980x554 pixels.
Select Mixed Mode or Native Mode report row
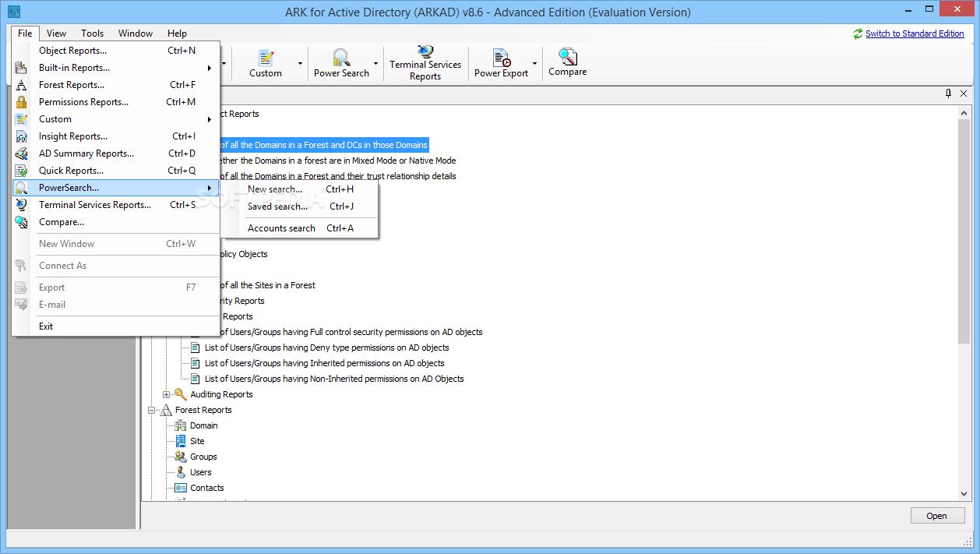click(x=338, y=161)
